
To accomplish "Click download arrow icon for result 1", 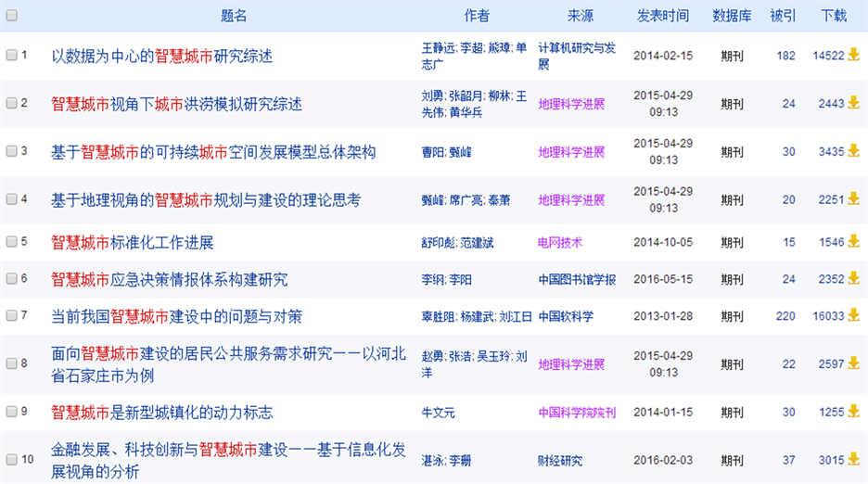I will 853,55.
